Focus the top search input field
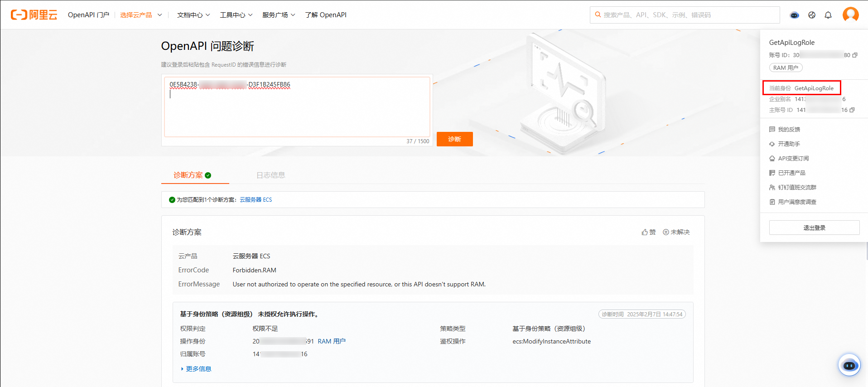This screenshot has height=387, width=868. click(x=685, y=15)
